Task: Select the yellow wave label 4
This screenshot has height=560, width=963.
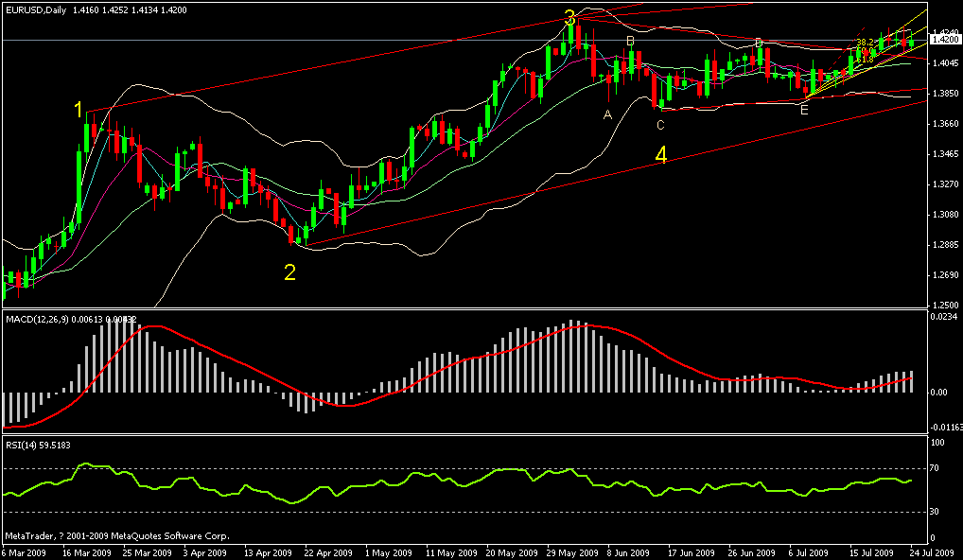Action: point(661,155)
